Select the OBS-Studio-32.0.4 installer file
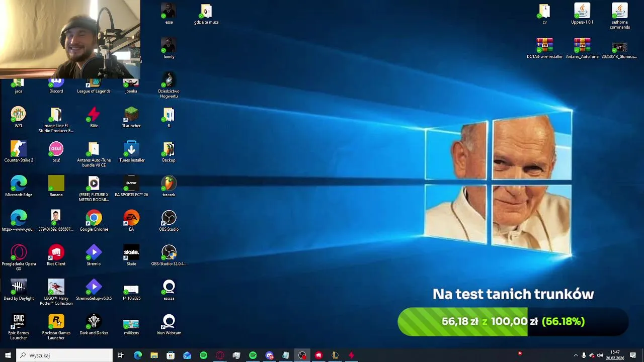 click(169, 255)
